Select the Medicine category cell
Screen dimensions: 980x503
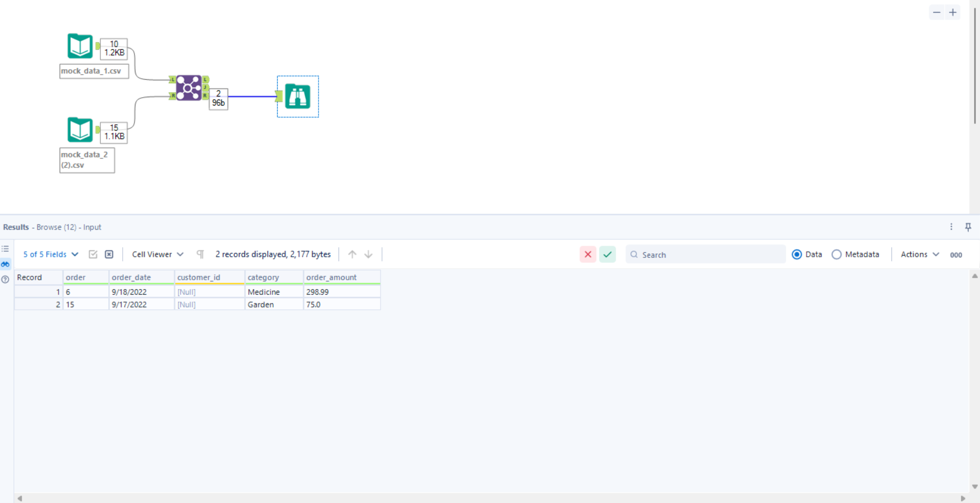274,292
